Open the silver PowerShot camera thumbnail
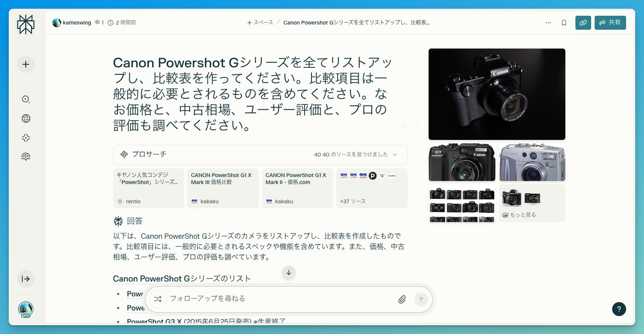Screen dimensions: 644x334 point(532,162)
